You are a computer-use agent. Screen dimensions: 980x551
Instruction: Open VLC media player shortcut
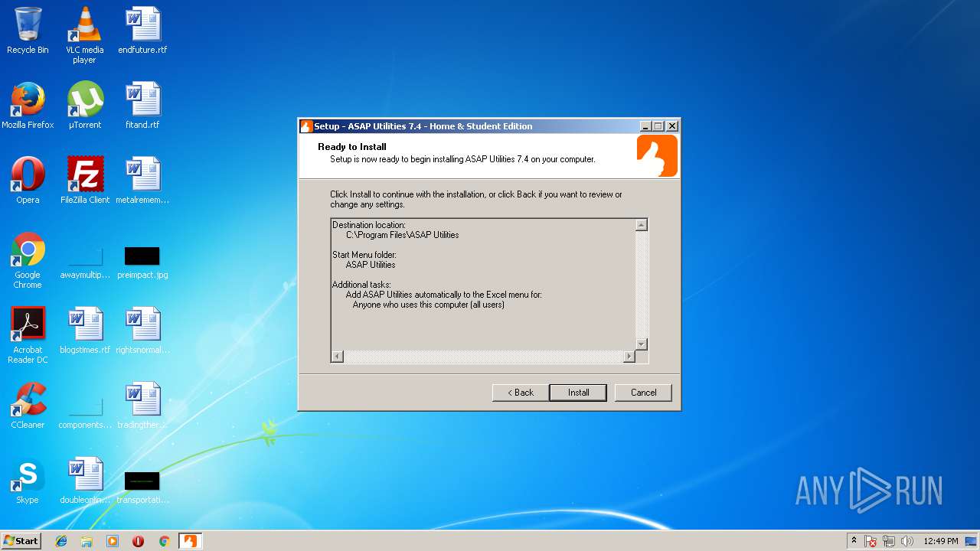pyautogui.click(x=84, y=34)
